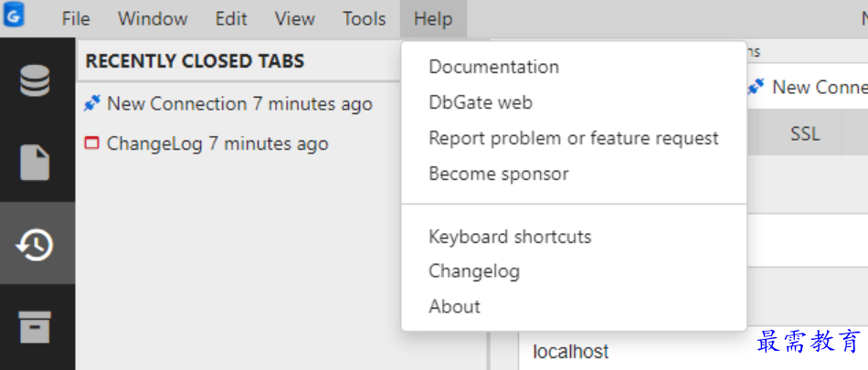Image resolution: width=868 pixels, height=370 pixels.
Task: Select the history clock sidebar icon
Action: (35, 244)
